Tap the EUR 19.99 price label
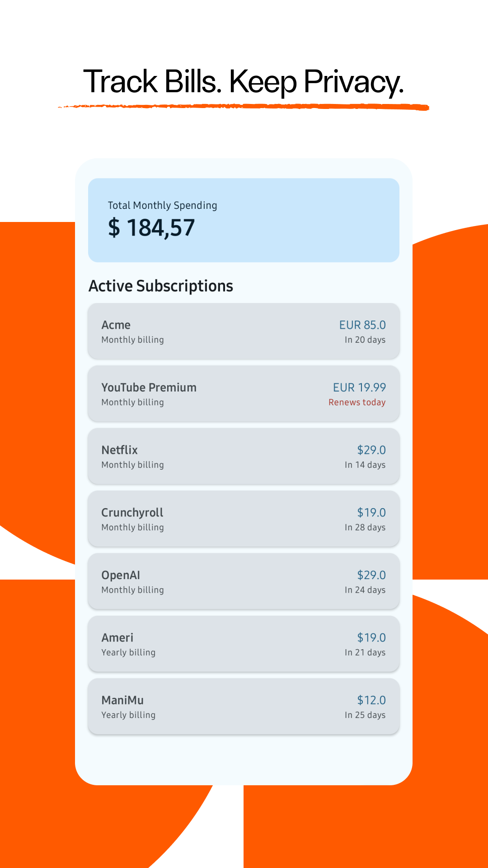 point(359,387)
